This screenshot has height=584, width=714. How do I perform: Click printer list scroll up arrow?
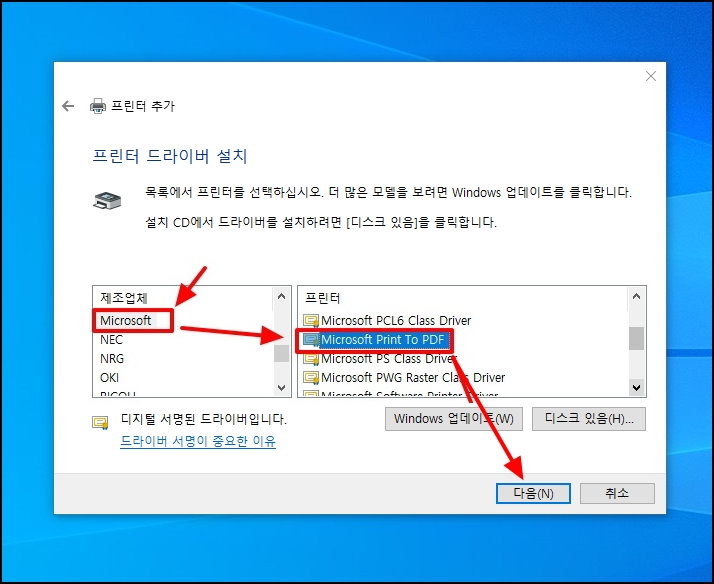tap(637, 297)
